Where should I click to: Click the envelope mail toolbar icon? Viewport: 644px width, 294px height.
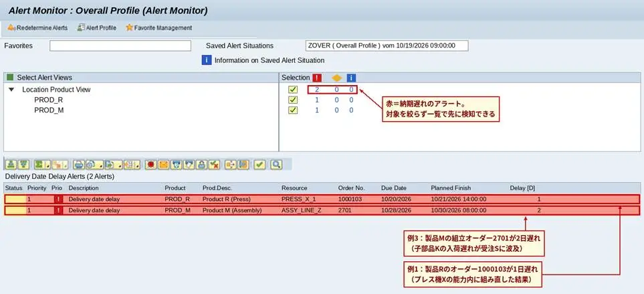[163, 165]
